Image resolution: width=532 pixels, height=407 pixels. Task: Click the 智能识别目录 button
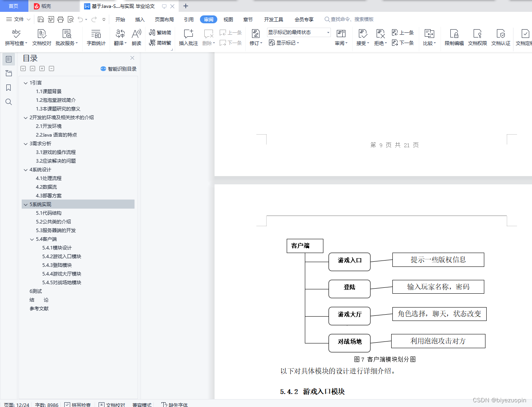point(119,69)
